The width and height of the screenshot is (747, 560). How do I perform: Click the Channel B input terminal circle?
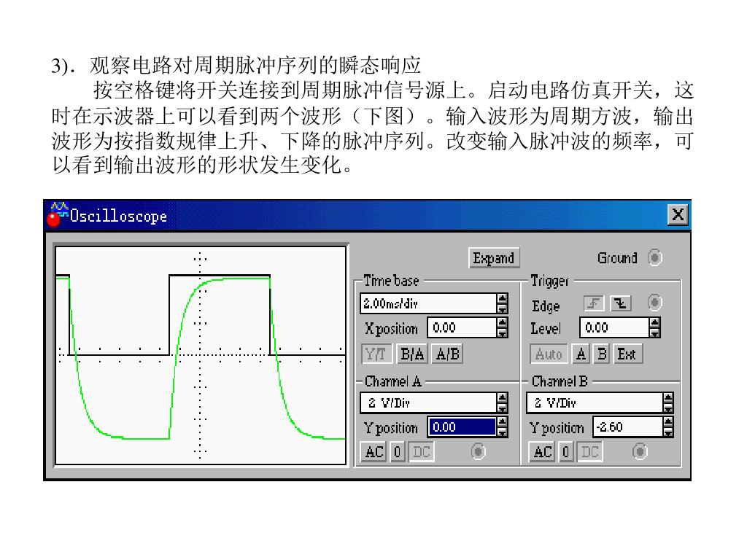point(639,451)
